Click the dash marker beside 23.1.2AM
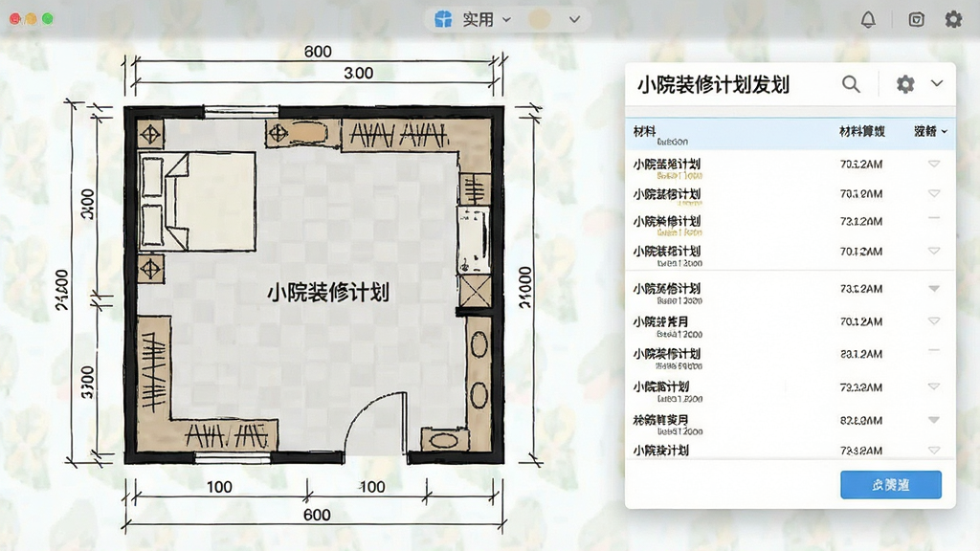Image resolution: width=980 pixels, height=551 pixels. click(934, 350)
